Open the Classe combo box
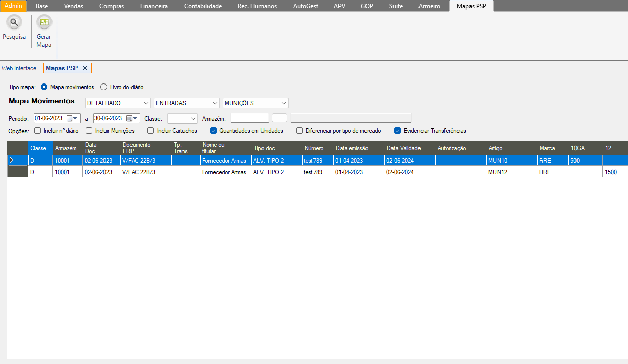The image size is (628, 364). [x=193, y=118]
